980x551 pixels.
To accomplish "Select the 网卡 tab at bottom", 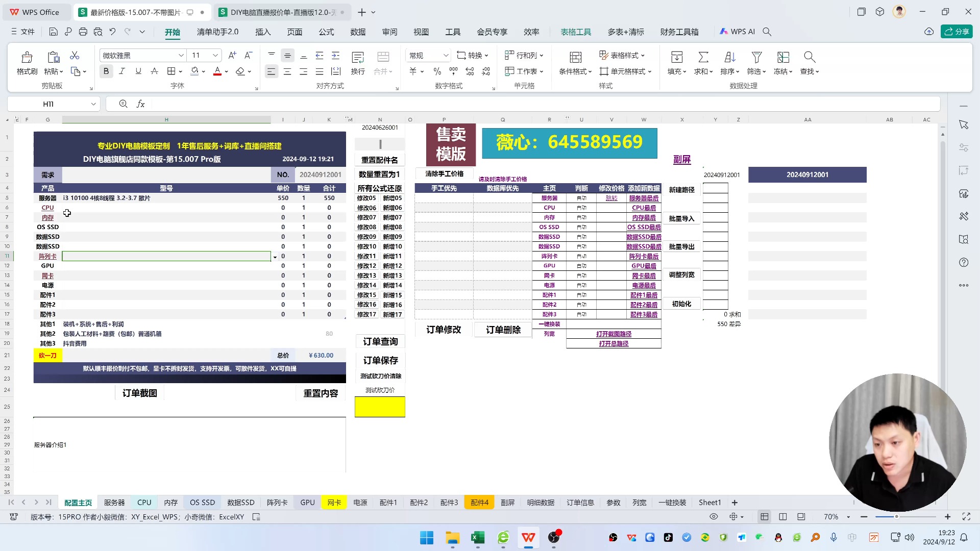I will tap(334, 502).
